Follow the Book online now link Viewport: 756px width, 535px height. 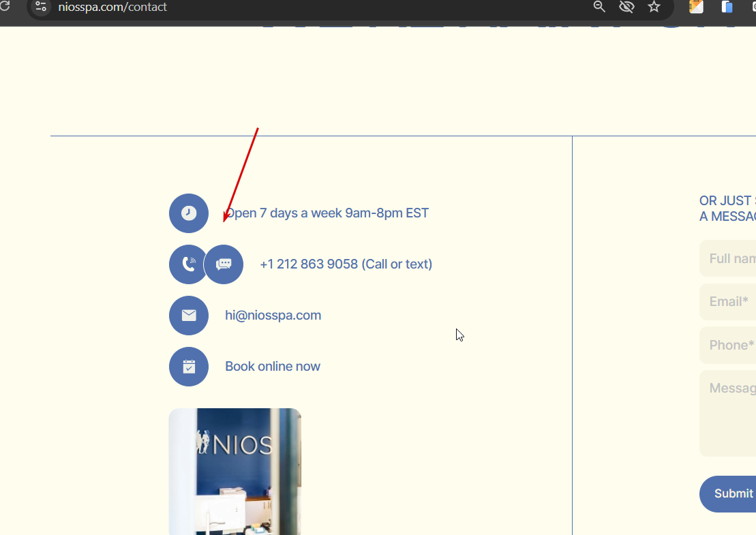click(x=273, y=366)
